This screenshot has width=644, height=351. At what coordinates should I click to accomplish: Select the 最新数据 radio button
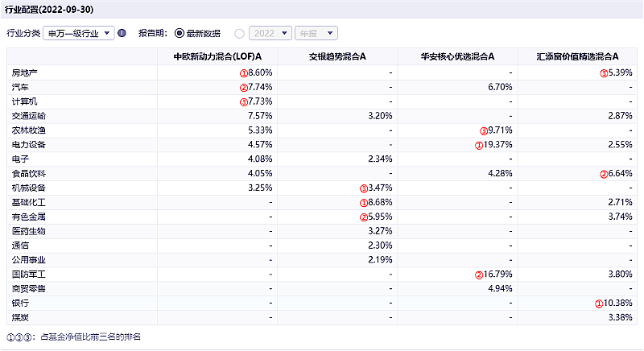tap(180, 34)
